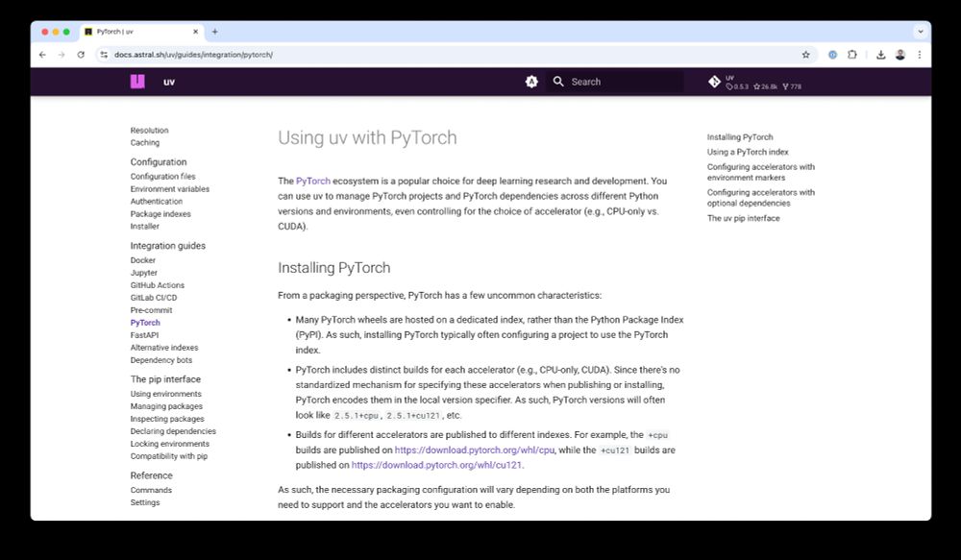Toggle the light/dark color theme icon
Image resolution: width=961 pixels, height=560 pixels.
[x=531, y=82]
